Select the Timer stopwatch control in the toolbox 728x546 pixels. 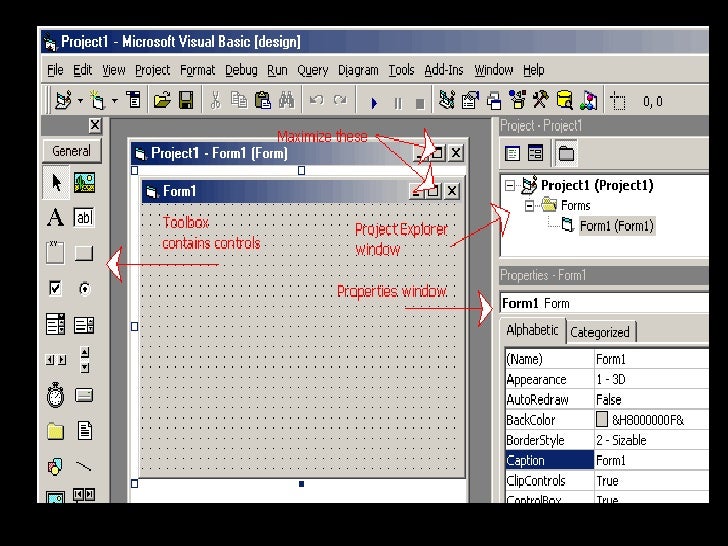pos(56,395)
